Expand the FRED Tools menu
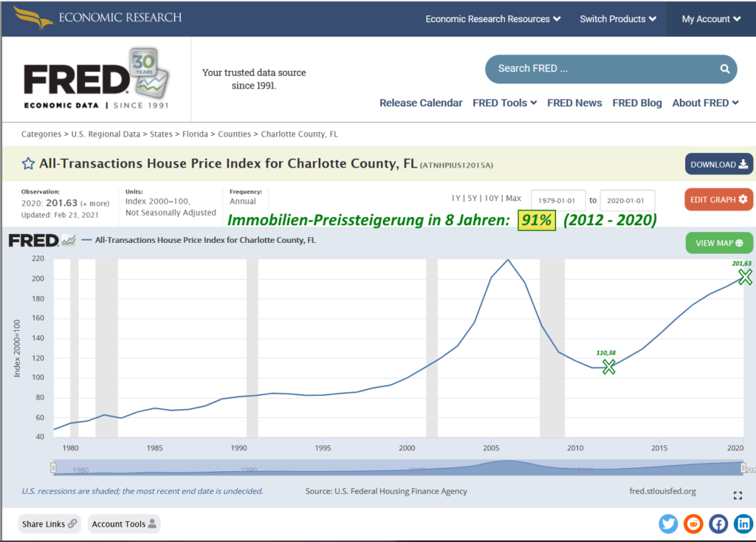 point(504,103)
